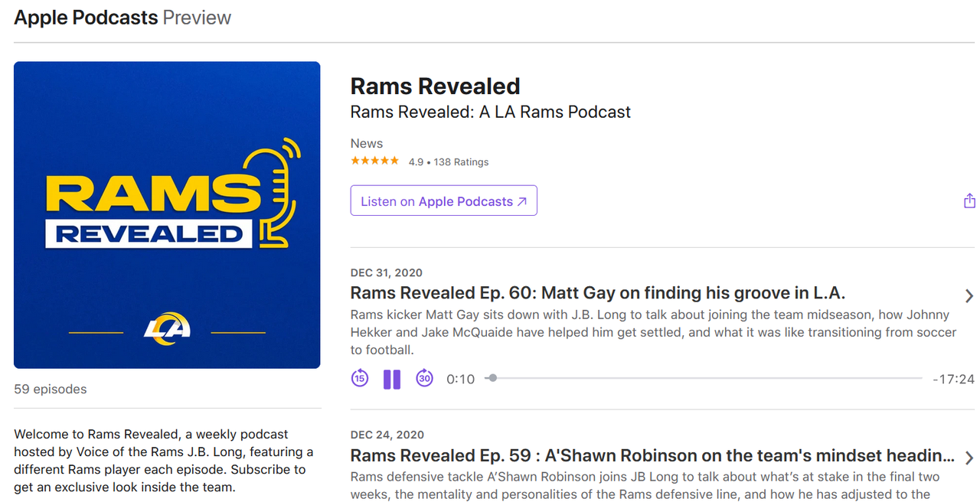Open Rams Revealed Ep. 59 title link
This screenshot has height=502, width=980.
pos(652,455)
